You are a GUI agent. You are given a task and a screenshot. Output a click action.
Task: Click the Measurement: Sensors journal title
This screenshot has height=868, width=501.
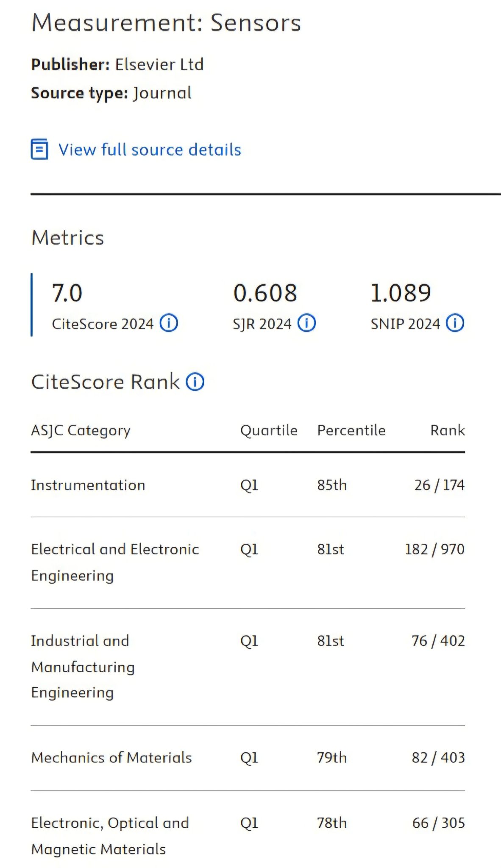(166, 22)
